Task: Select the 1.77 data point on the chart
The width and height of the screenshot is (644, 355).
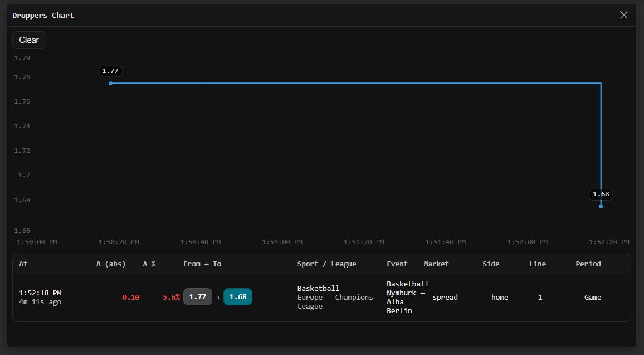Action: (x=110, y=83)
